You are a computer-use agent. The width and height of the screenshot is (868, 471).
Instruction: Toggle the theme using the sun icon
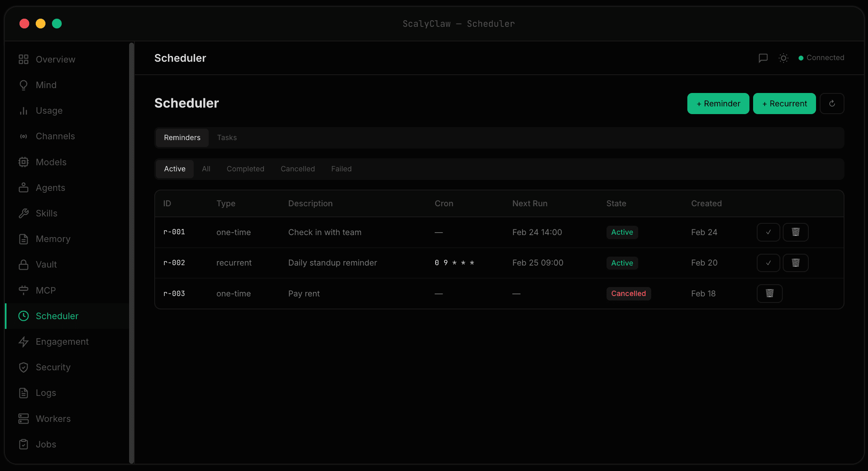click(x=783, y=58)
